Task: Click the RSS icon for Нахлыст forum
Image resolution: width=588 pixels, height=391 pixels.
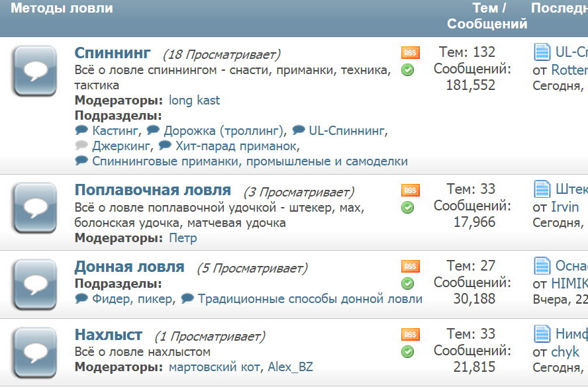Action: 410,335
